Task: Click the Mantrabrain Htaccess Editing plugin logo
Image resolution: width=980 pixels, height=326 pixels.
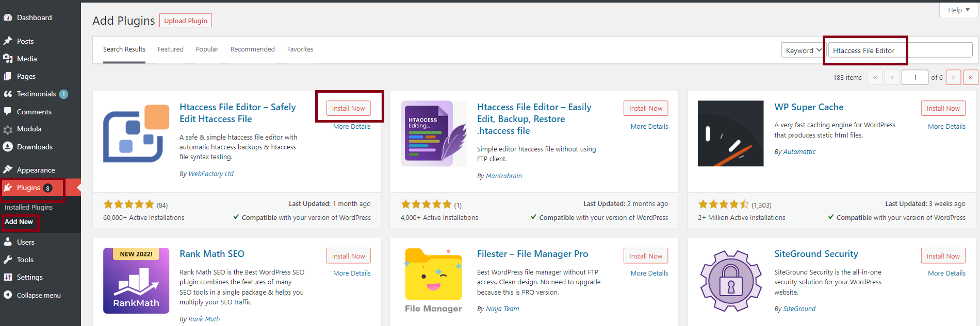Action: 434,133
